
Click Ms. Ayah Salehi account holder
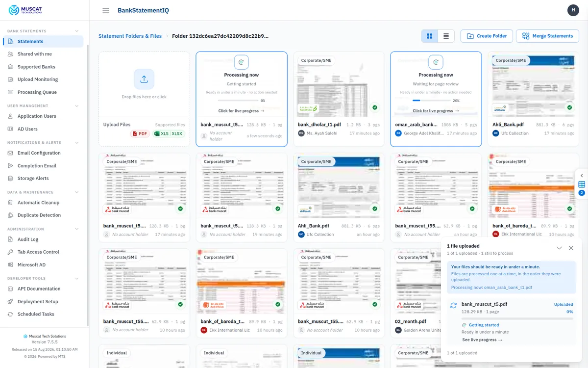click(x=322, y=133)
